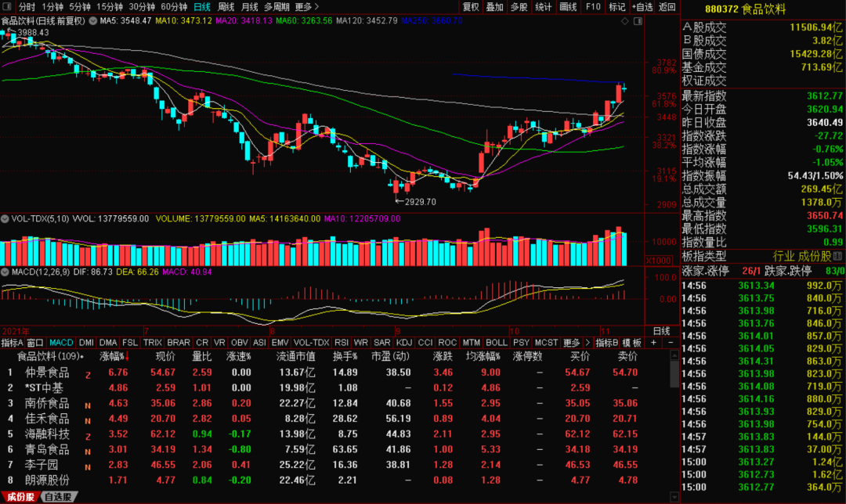Switch chart to 周线 period

click(x=226, y=7)
